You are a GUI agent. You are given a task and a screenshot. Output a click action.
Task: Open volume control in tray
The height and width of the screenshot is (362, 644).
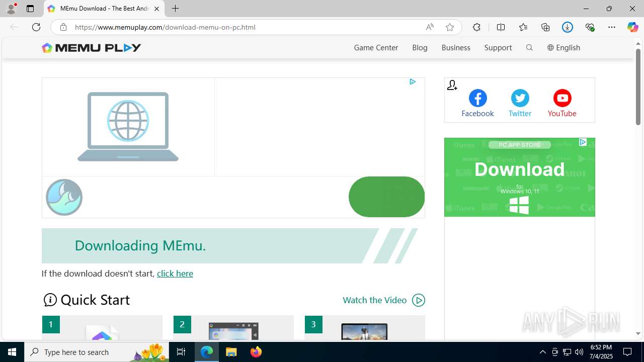click(x=579, y=352)
